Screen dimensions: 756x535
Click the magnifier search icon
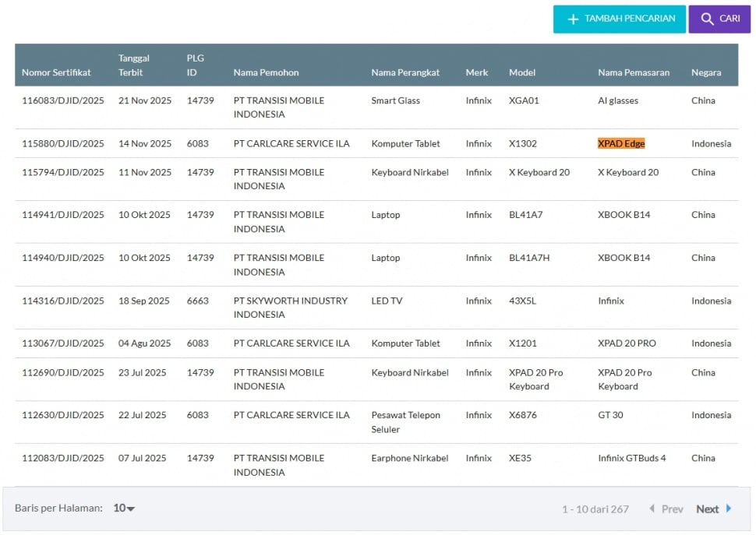tap(707, 19)
